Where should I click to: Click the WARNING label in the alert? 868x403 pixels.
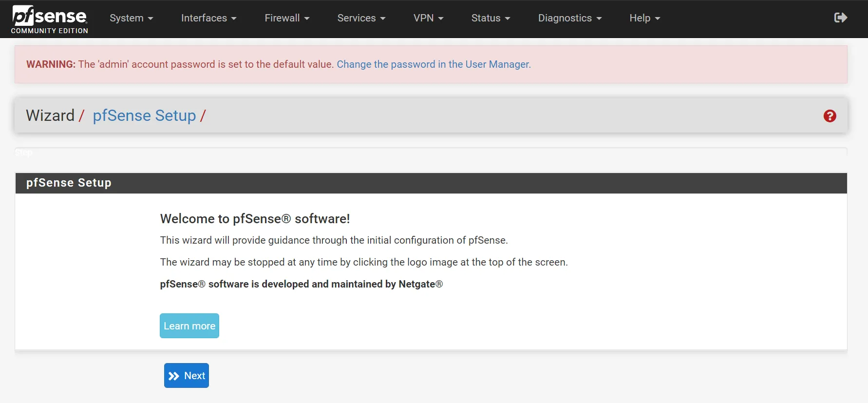[x=51, y=64]
